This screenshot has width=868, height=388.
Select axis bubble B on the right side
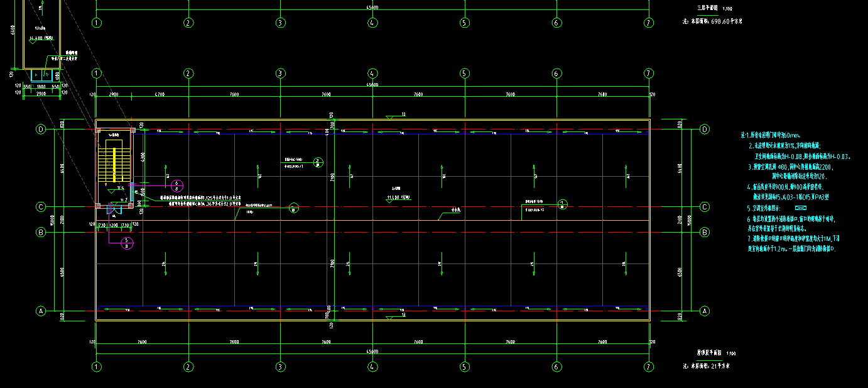(704, 233)
